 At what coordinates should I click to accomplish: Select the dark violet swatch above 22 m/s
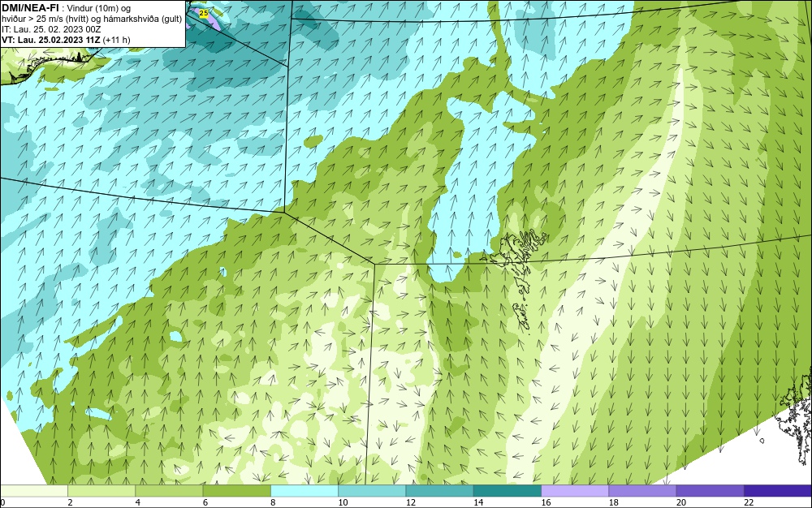pyautogui.click(x=778, y=491)
